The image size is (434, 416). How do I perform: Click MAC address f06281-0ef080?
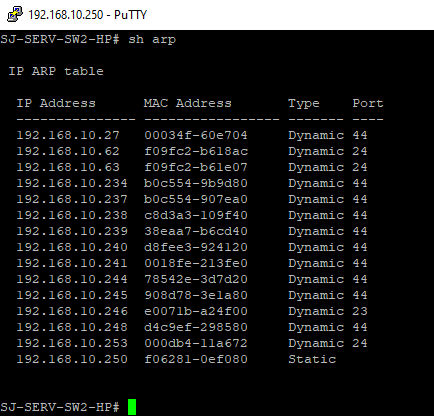pyautogui.click(x=196, y=359)
